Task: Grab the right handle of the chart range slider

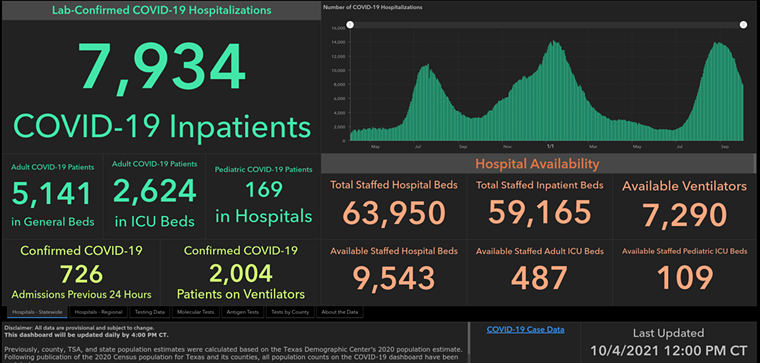Action: 744,25
